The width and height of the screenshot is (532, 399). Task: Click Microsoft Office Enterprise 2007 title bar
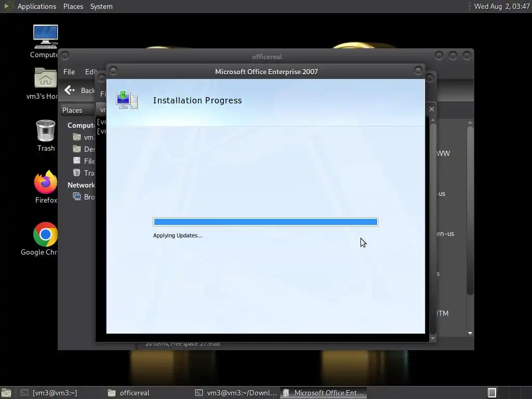pyautogui.click(x=267, y=72)
